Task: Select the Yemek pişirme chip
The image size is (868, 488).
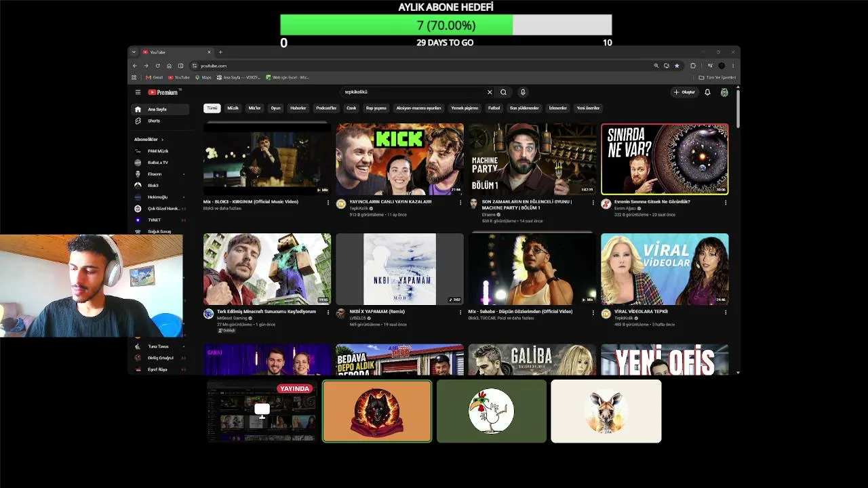Action: tap(465, 108)
